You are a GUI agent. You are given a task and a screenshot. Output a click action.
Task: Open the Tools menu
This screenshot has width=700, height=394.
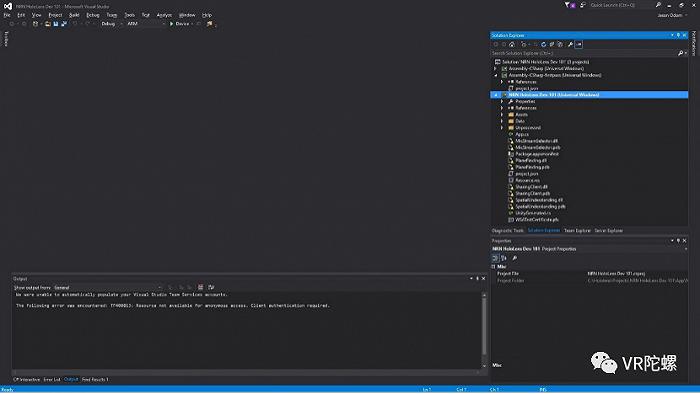coord(129,15)
